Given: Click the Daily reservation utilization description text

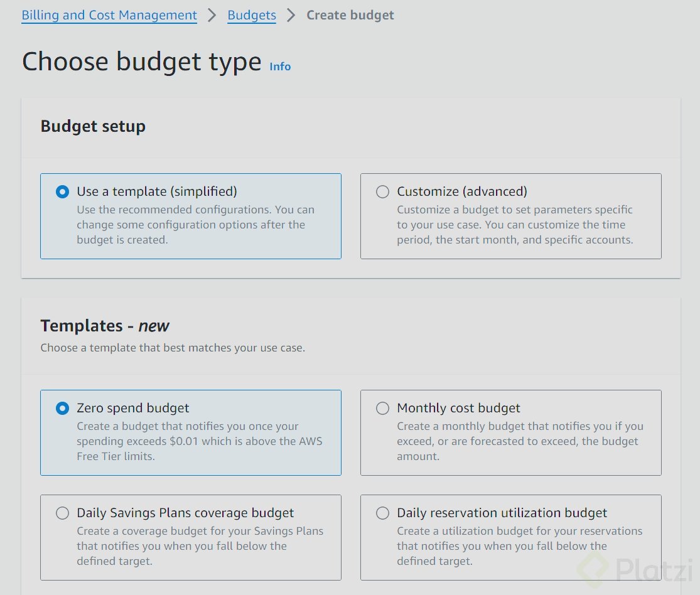Looking at the screenshot, I should (x=519, y=546).
